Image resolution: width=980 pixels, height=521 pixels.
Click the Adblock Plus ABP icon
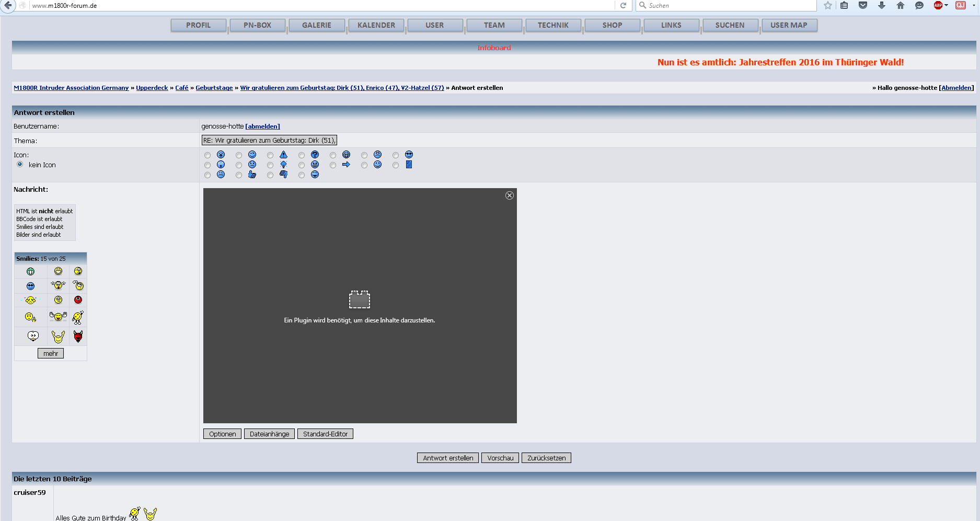coord(938,6)
